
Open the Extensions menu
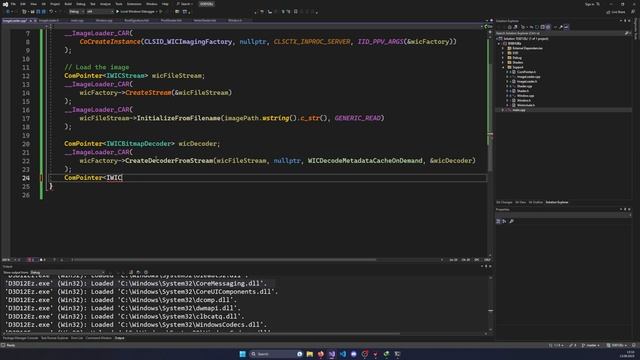(x=134, y=4)
